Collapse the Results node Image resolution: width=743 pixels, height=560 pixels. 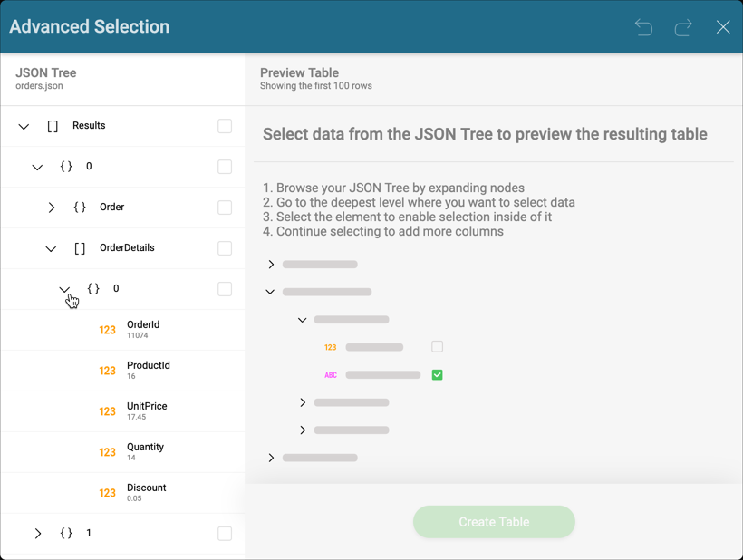point(24,127)
